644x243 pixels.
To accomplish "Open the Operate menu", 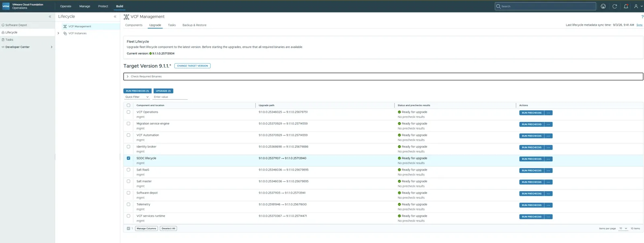I will point(66,6).
